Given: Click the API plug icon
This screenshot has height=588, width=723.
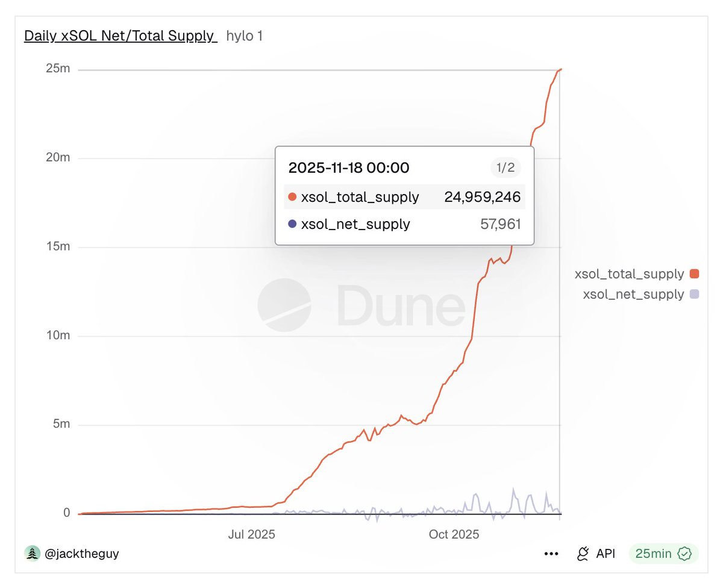Looking at the screenshot, I should (x=583, y=553).
